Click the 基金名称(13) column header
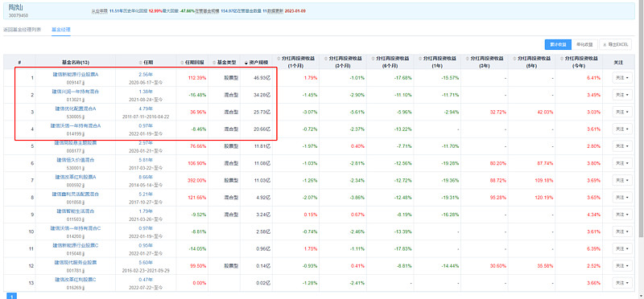 tap(76, 63)
